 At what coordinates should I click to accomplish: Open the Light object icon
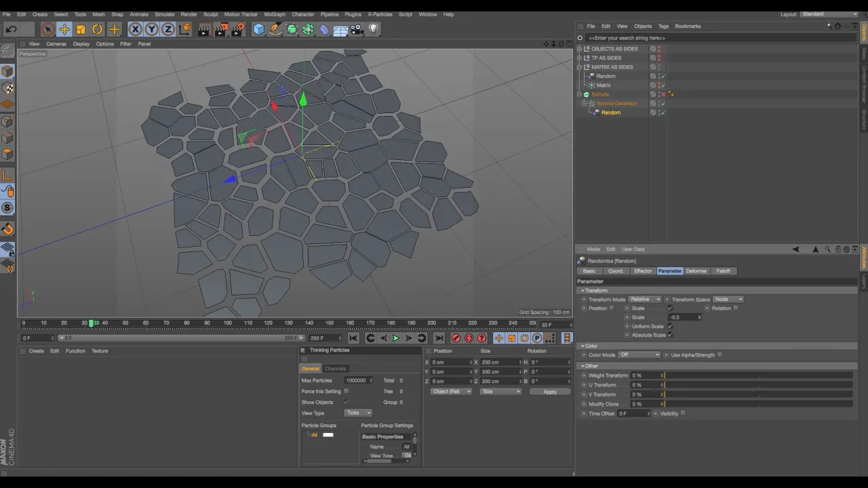374,29
